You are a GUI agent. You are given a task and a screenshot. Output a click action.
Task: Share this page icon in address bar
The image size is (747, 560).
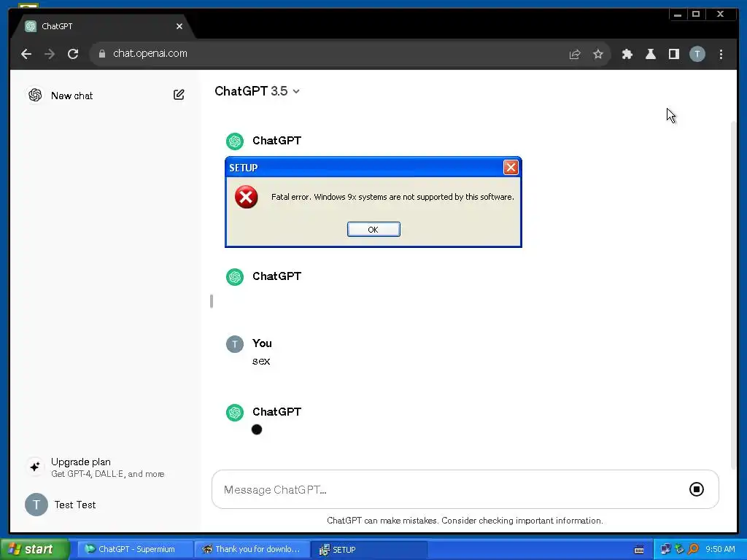(x=575, y=54)
